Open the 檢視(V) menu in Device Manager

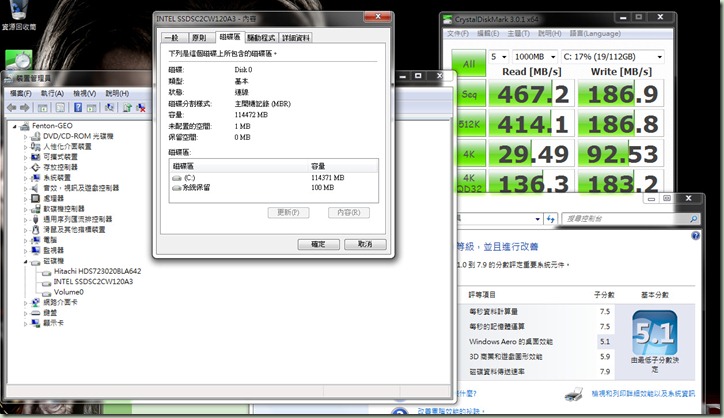click(84, 93)
